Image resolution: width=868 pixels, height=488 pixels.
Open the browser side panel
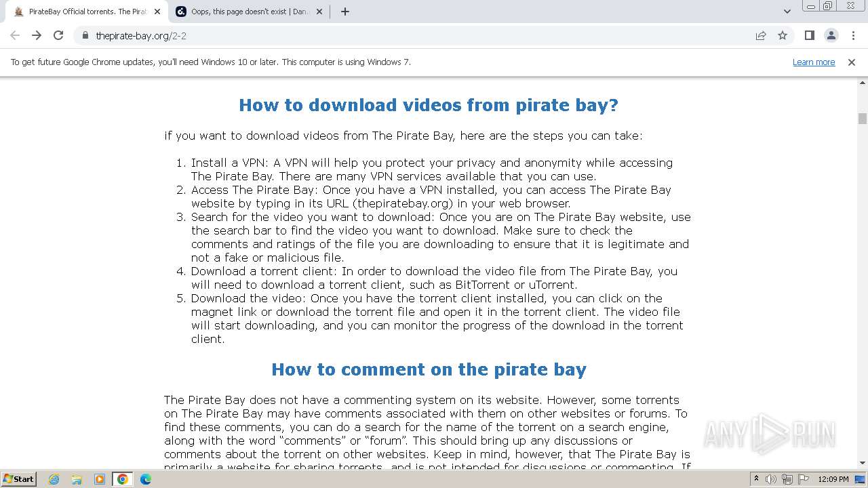809,35
